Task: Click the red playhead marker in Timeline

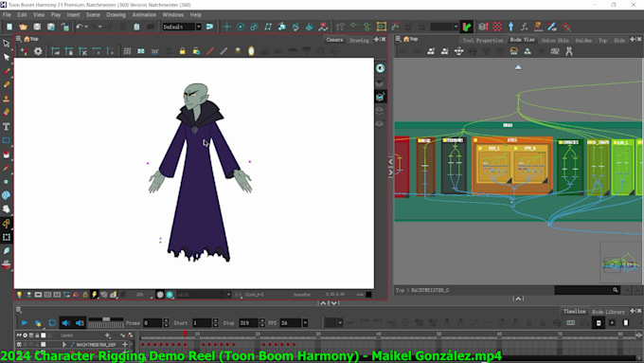Action: click(x=186, y=333)
